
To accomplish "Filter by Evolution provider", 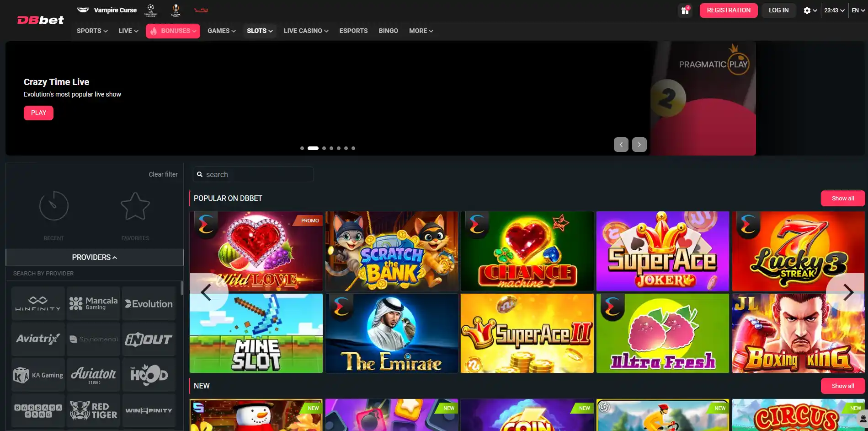I will tap(149, 303).
